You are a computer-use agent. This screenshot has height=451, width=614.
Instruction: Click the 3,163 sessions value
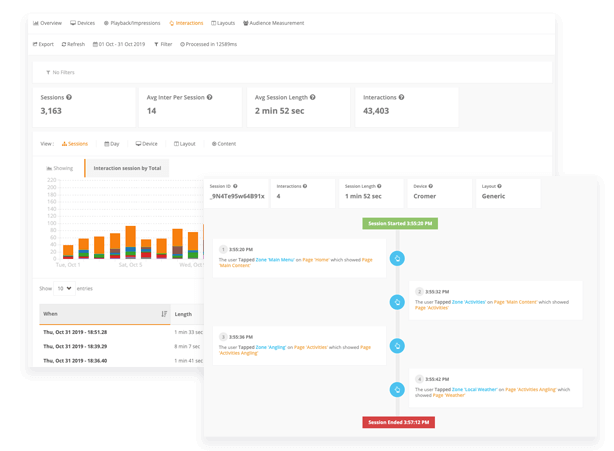pos(51,111)
